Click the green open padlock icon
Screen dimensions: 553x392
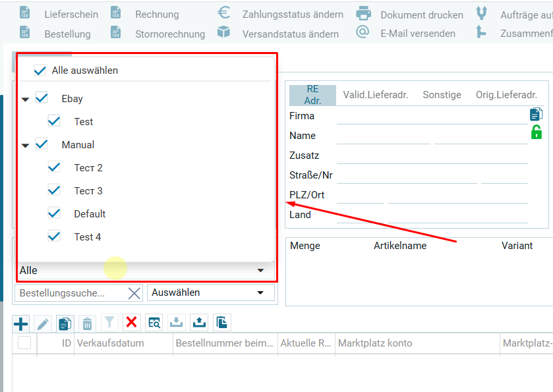(x=536, y=132)
